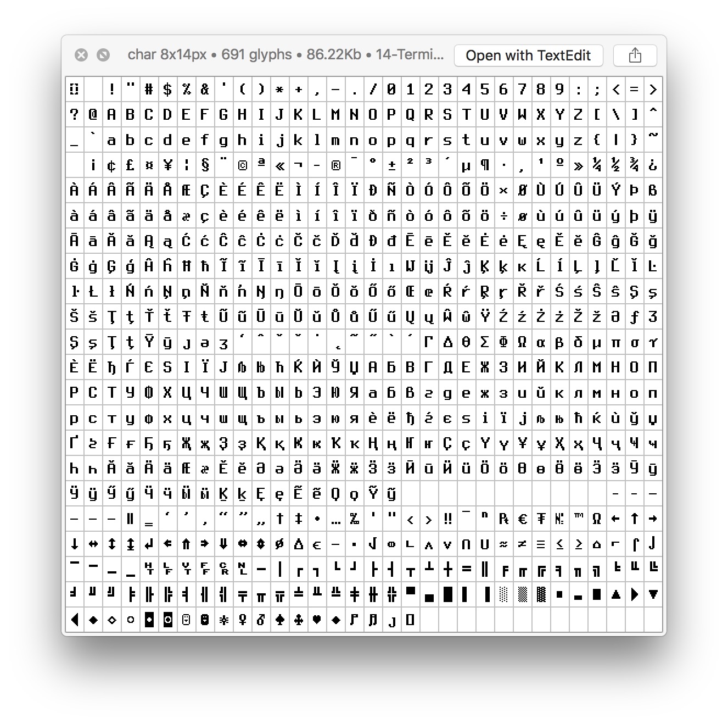Click the male symbol glyph

(261, 620)
